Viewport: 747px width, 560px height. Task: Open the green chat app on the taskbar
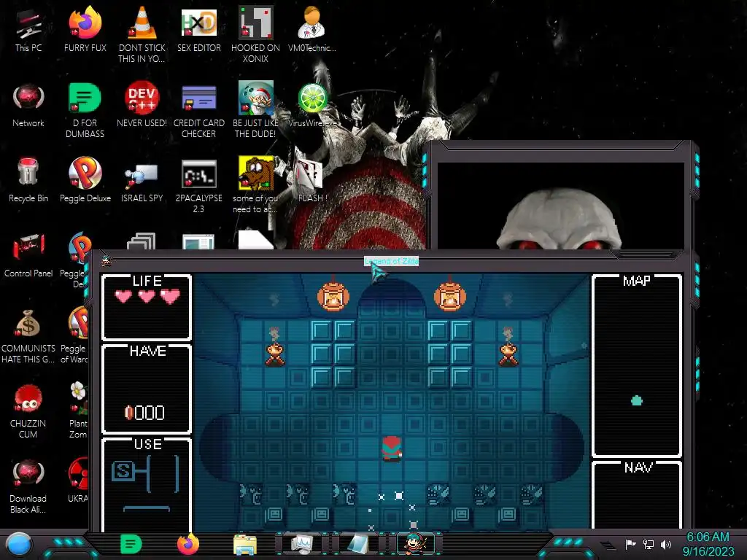[x=131, y=544]
